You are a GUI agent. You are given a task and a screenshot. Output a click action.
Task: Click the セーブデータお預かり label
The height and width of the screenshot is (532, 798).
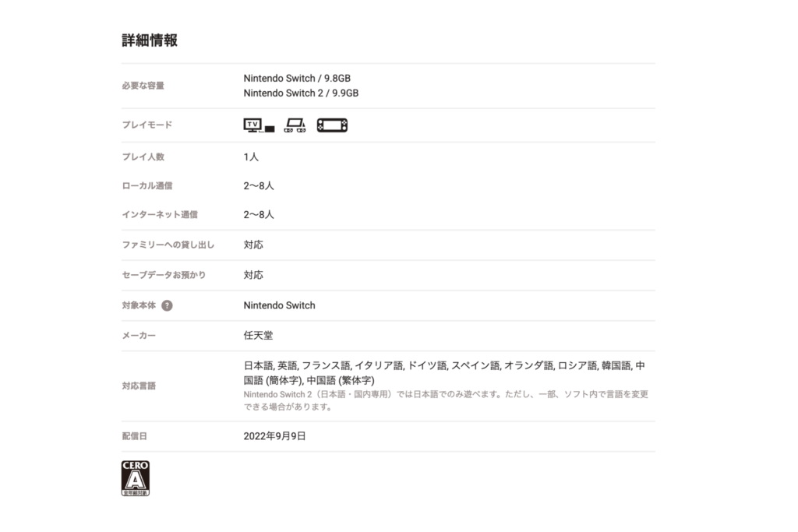click(x=164, y=275)
